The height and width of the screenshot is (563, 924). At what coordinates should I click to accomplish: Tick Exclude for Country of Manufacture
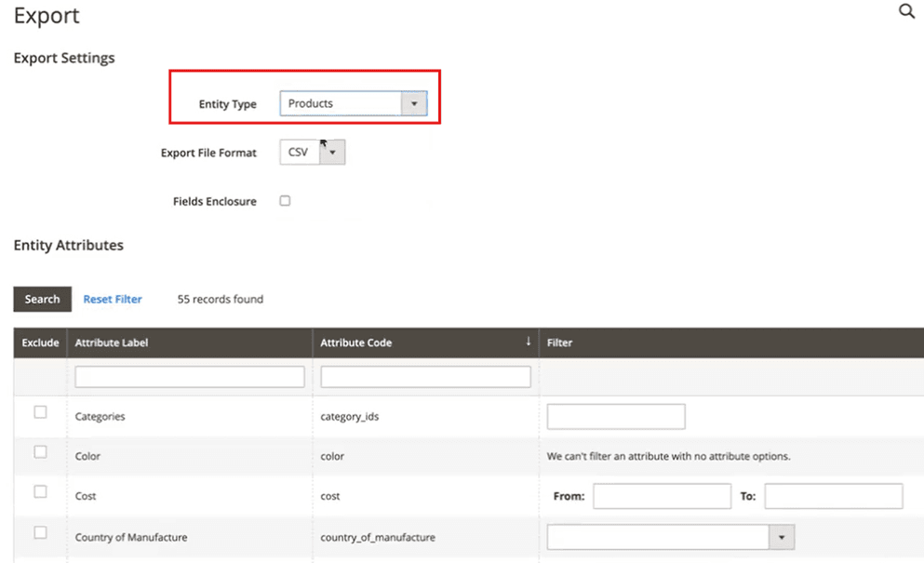click(x=40, y=533)
